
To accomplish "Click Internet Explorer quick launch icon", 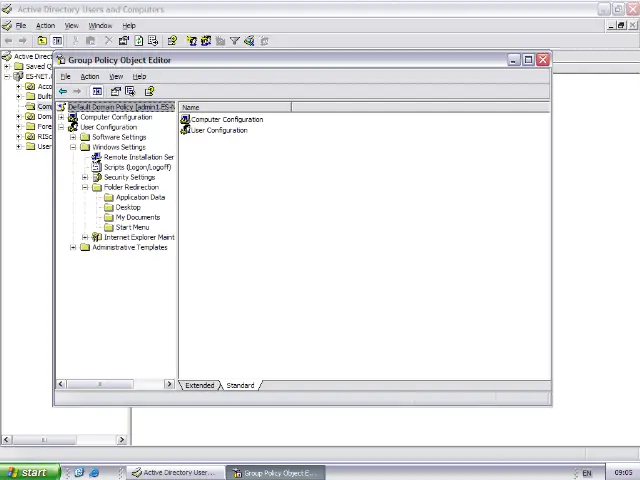I will point(94,473).
